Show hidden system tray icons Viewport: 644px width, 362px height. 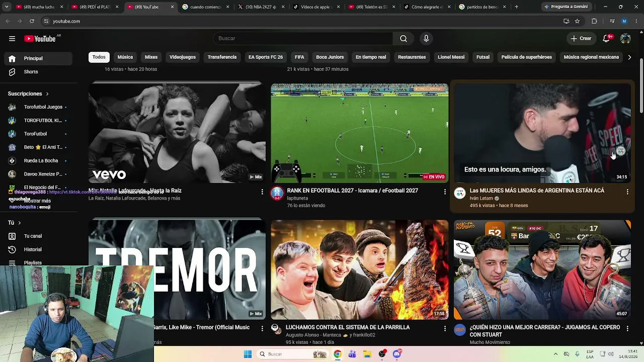pyautogui.click(x=555, y=354)
